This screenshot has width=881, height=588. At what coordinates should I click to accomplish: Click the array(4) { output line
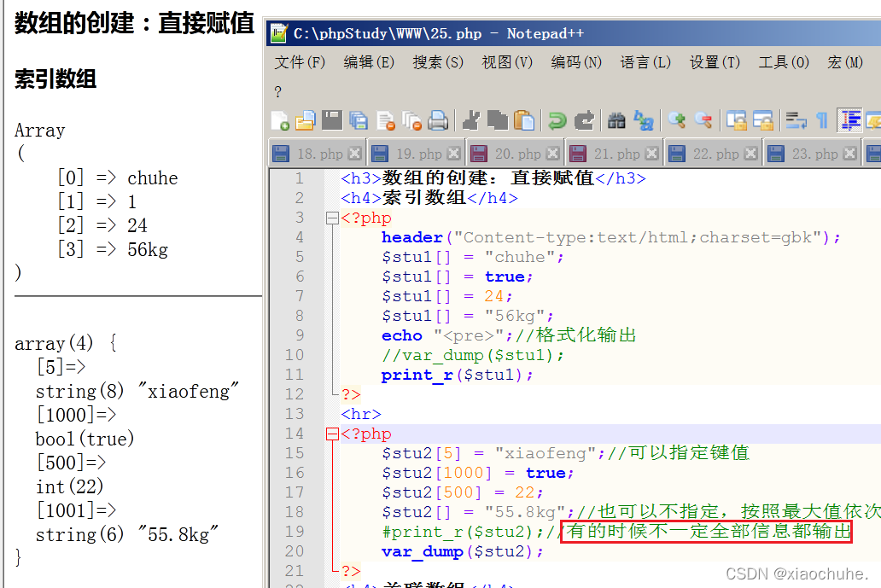(66, 343)
